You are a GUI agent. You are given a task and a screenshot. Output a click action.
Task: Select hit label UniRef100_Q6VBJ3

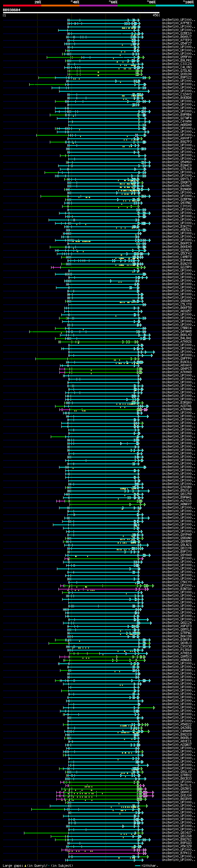[x=177, y=643]
